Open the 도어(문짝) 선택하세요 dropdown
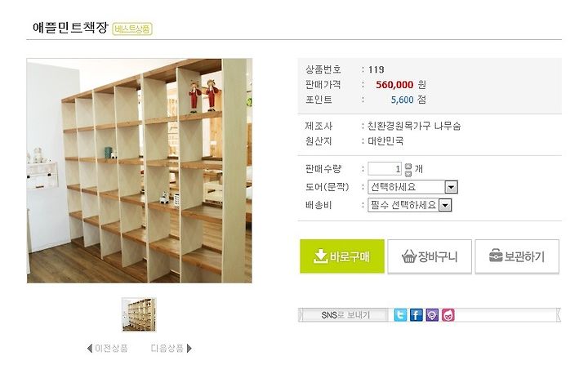 click(412, 187)
